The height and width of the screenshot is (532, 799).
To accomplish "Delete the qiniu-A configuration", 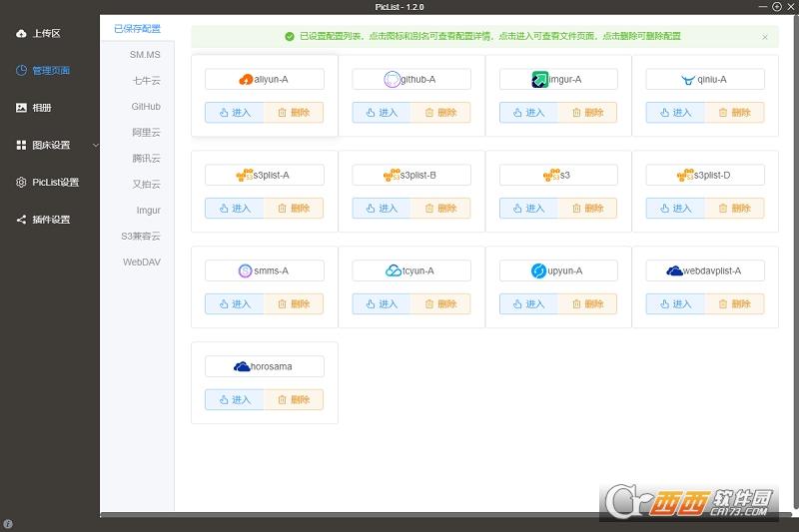I will [734, 113].
